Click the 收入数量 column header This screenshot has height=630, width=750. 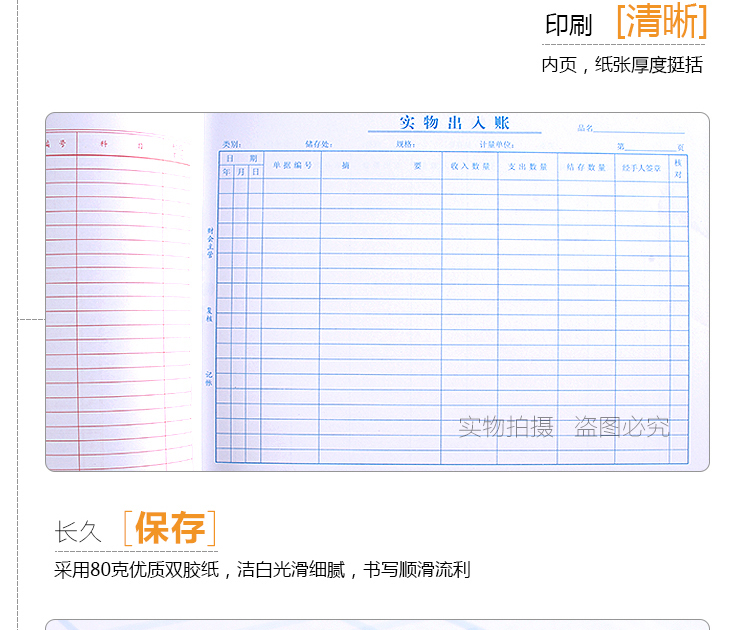click(470, 167)
